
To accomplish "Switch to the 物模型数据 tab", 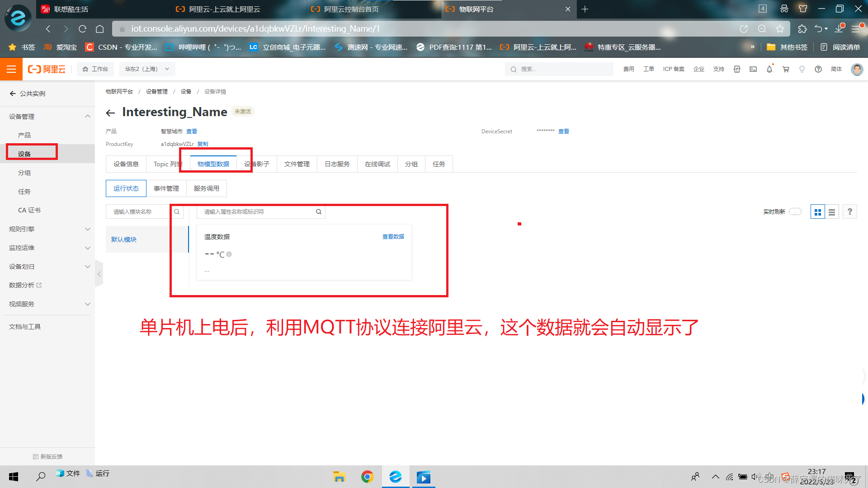I will point(213,164).
